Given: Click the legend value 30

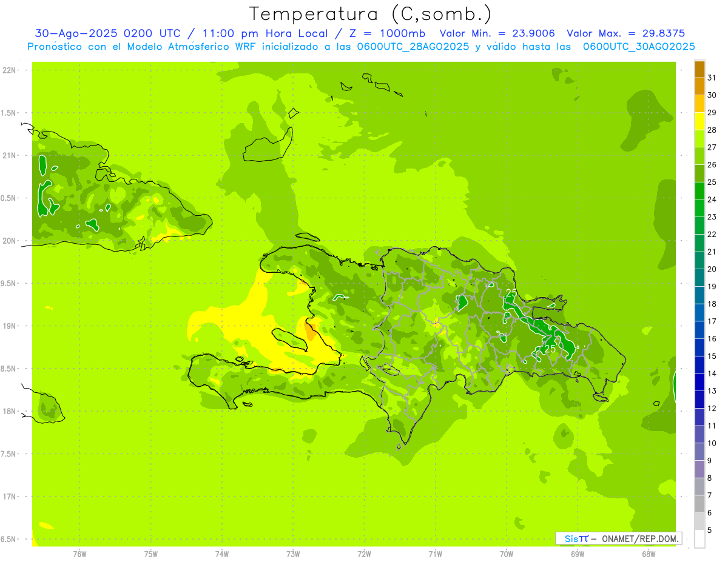Looking at the screenshot, I should pyautogui.click(x=712, y=95).
